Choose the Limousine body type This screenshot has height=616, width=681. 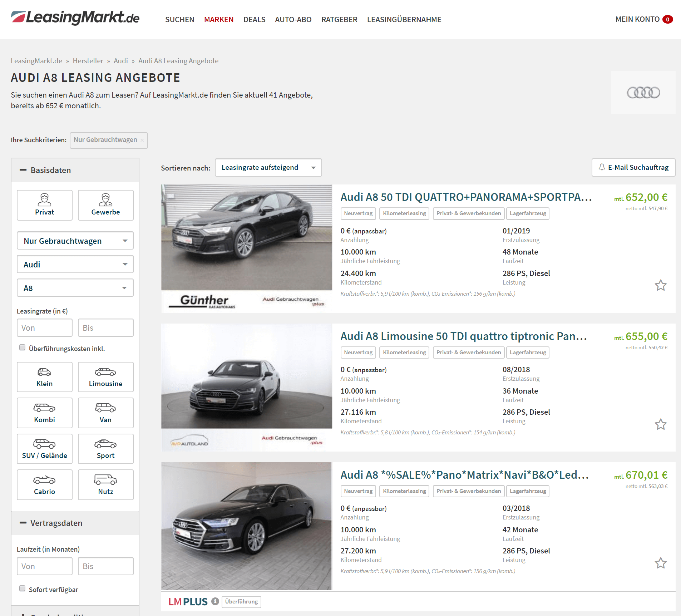tap(105, 377)
